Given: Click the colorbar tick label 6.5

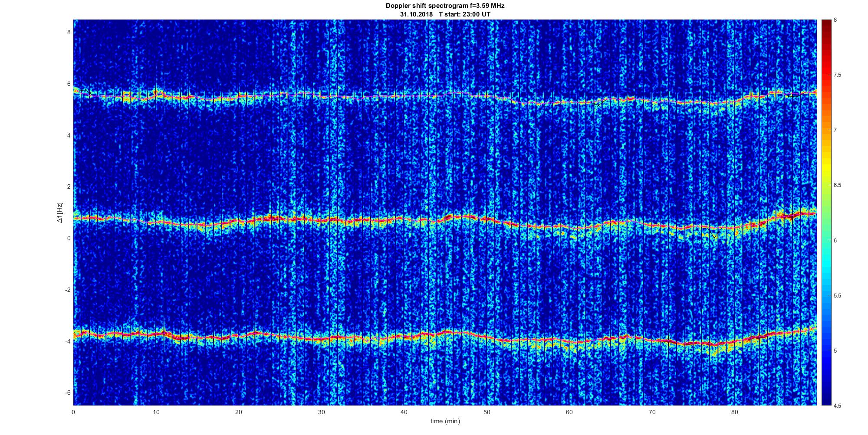Looking at the screenshot, I should [x=837, y=185].
